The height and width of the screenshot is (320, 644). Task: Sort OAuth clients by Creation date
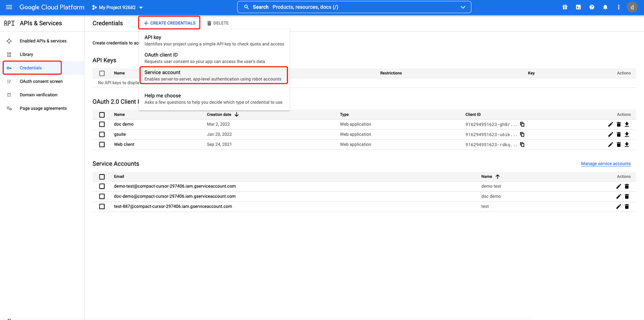223,114
